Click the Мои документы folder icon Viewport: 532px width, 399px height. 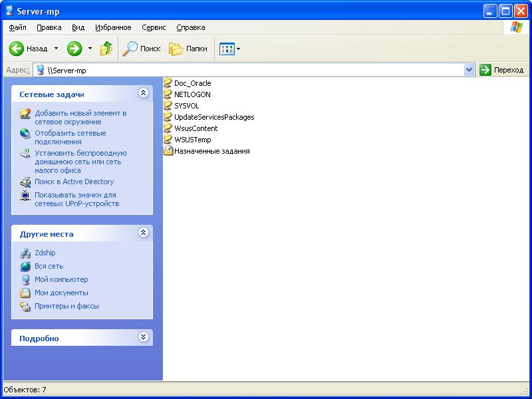point(25,293)
